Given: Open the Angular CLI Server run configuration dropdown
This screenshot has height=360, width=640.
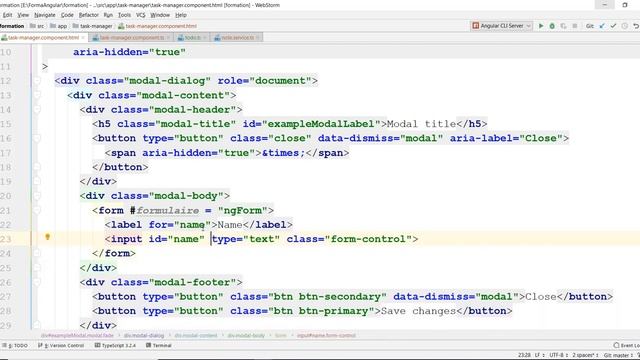Looking at the screenshot, I should tap(502, 26).
